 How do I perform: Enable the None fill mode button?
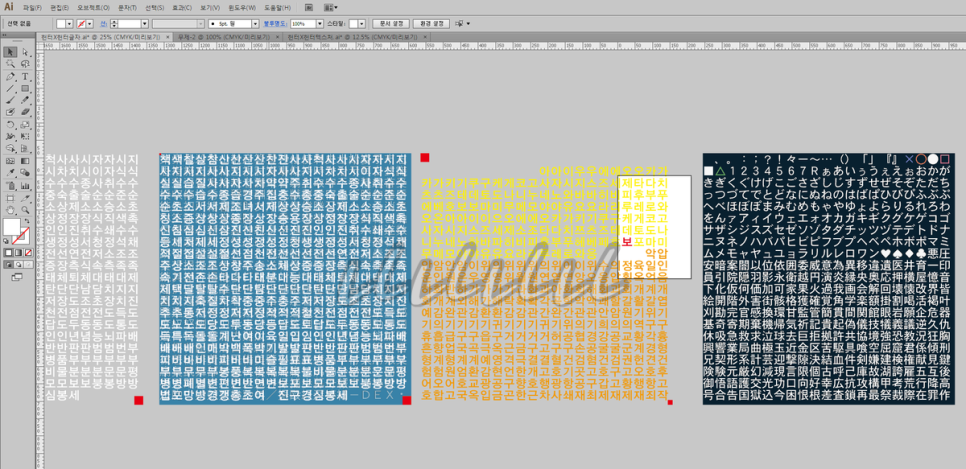(x=28, y=253)
